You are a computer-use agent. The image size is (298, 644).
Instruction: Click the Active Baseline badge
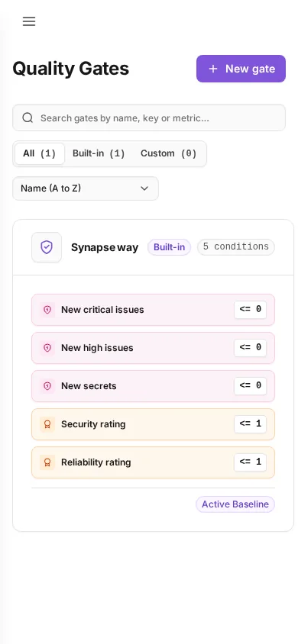coord(235,504)
